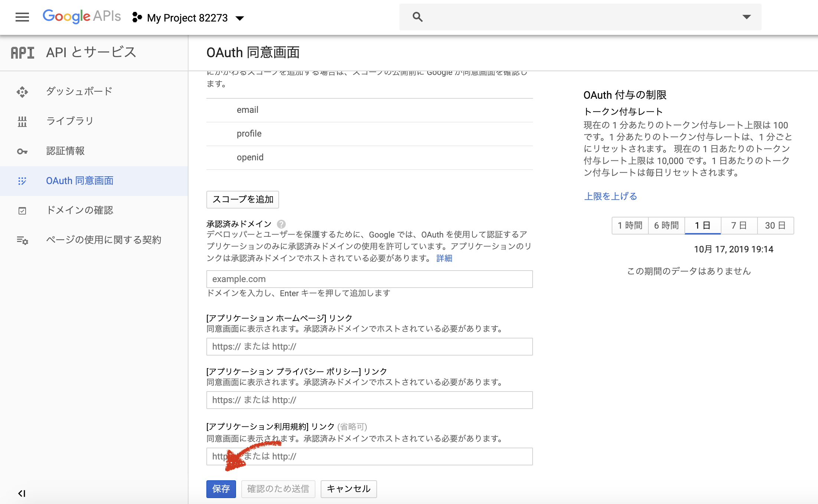Select the OAuth 同意画面 sidebar icon
The width and height of the screenshot is (818, 504).
pyautogui.click(x=22, y=181)
